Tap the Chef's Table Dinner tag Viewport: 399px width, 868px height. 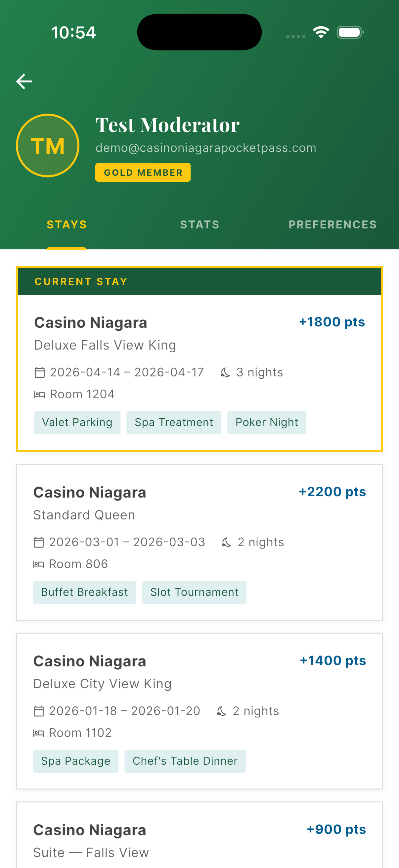pyautogui.click(x=185, y=761)
